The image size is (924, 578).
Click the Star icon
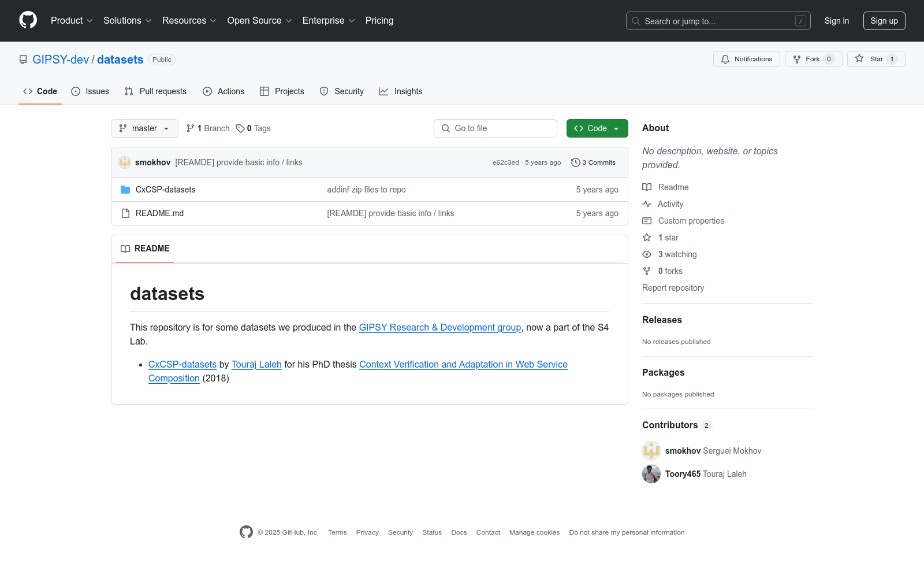[x=859, y=59]
